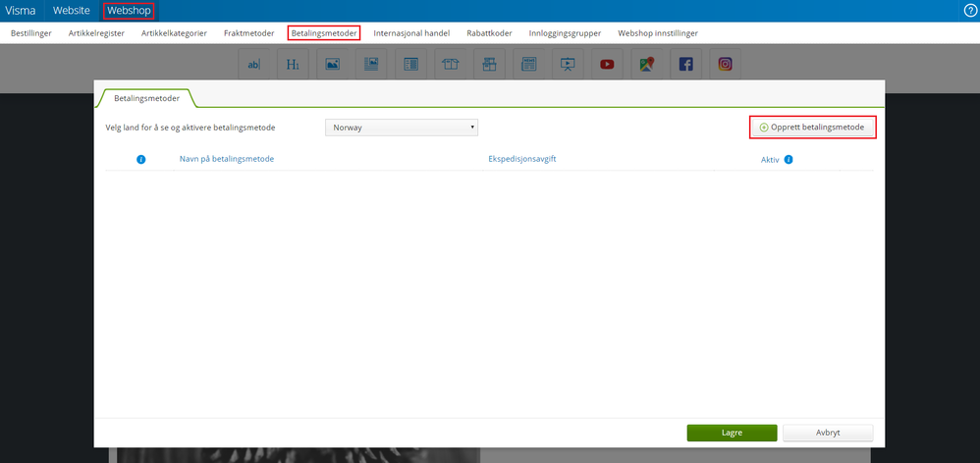Select the Betalingsmetoder dialog tab
The width and height of the screenshot is (980, 463).
(x=147, y=99)
